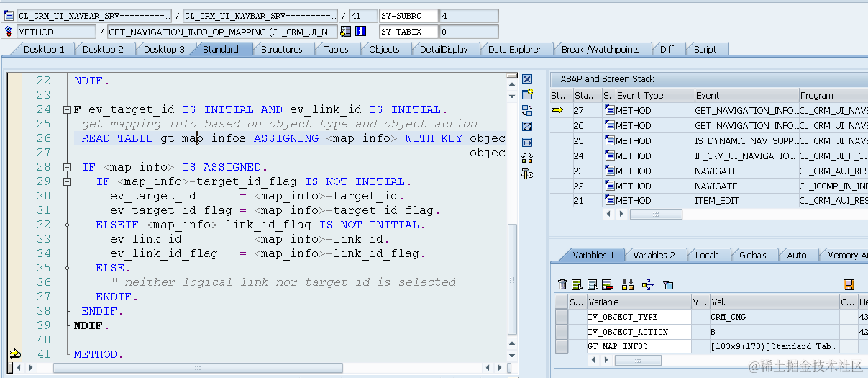Switch to the Globals tab

click(x=752, y=255)
